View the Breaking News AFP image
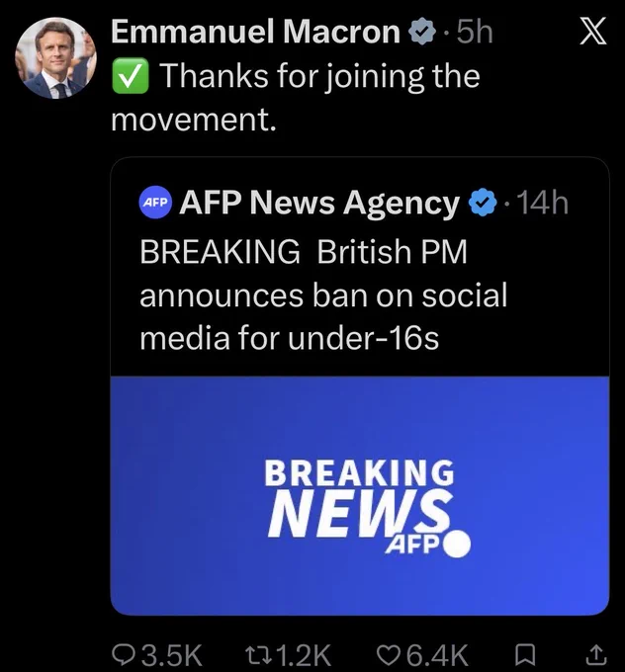The height and width of the screenshot is (672, 625). pos(359,495)
